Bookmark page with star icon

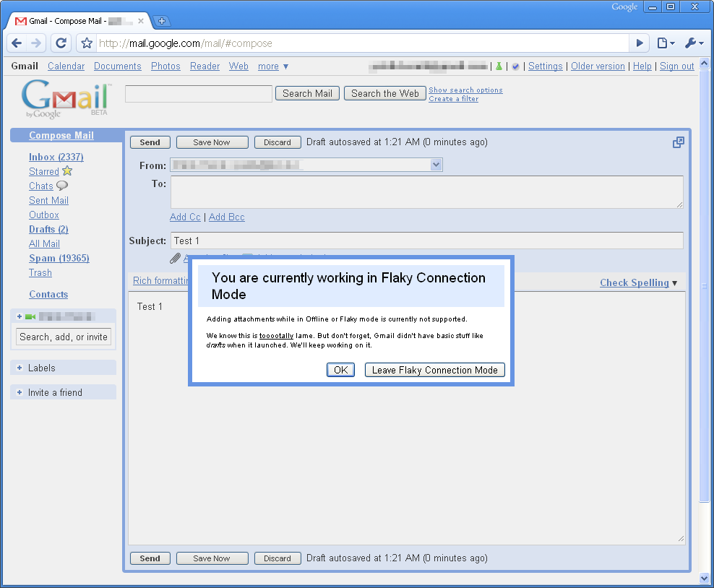(x=87, y=43)
